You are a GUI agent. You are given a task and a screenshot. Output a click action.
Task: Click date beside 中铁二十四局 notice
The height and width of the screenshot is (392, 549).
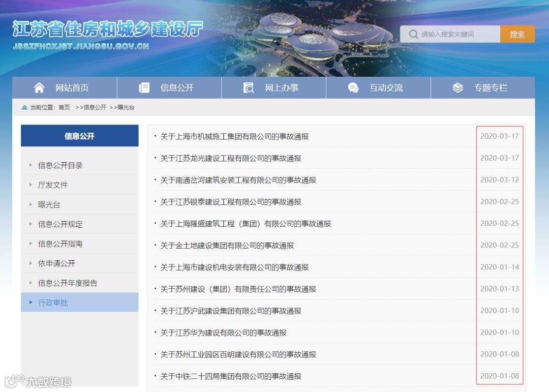499,376
